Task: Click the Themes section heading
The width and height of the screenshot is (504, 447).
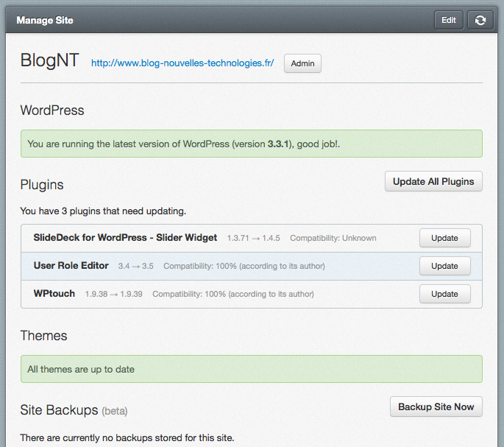Action: pos(43,336)
